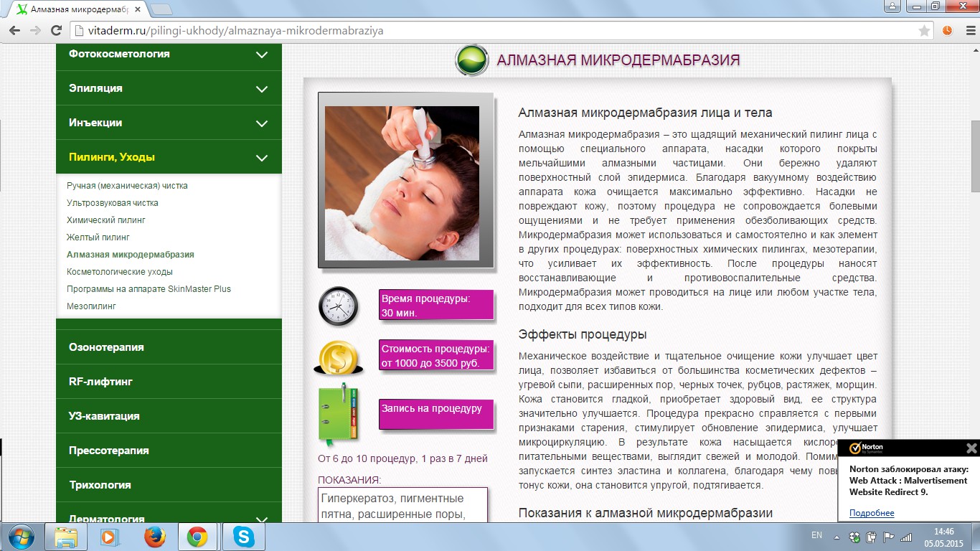Screen dimensions: 980x551
Task: Open the УЗ-кавитация menu item
Action: pyautogui.click(x=169, y=416)
